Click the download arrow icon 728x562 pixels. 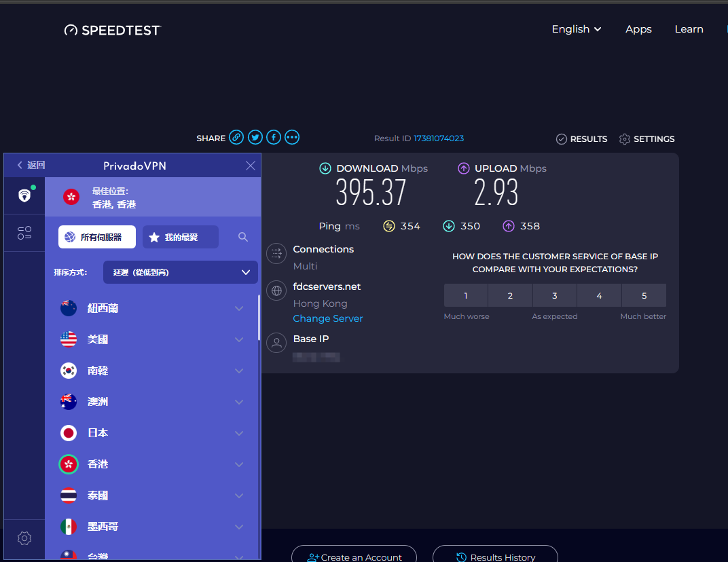click(x=325, y=168)
